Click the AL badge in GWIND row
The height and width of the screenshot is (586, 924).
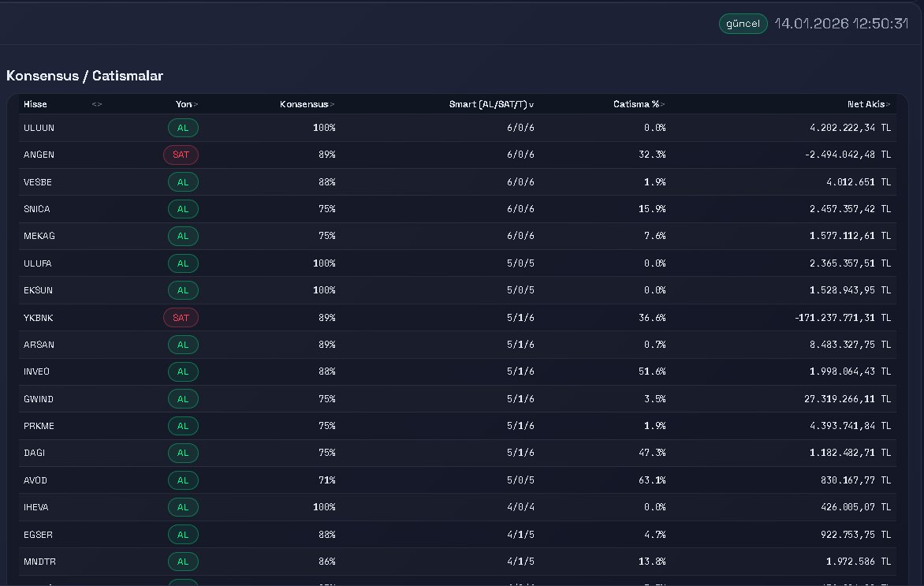click(x=183, y=399)
